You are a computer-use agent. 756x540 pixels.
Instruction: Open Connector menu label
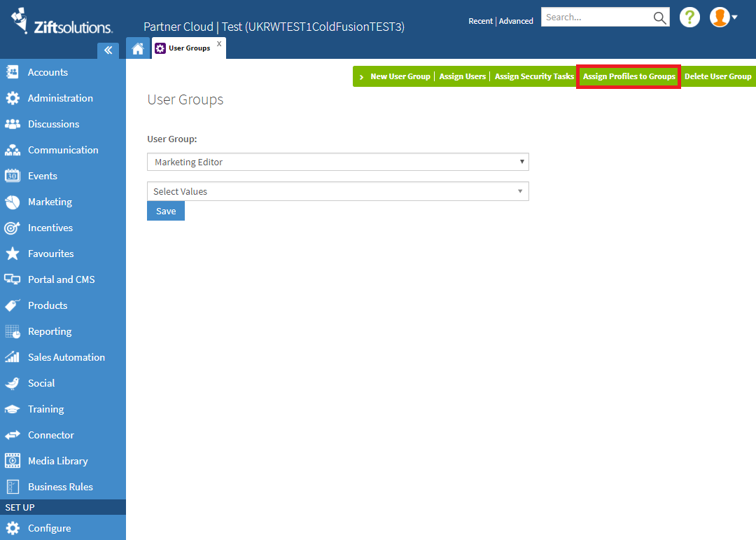(x=50, y=435)
